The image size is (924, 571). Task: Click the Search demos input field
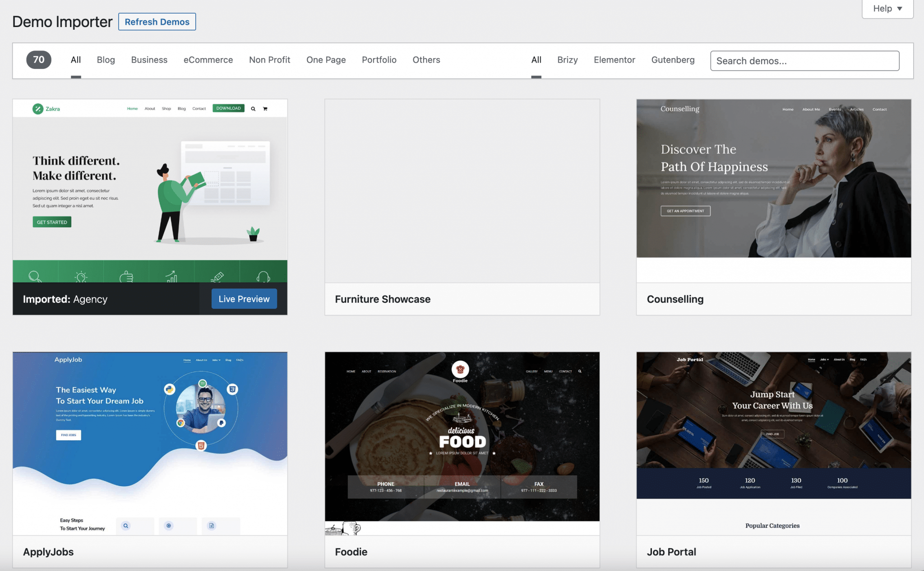(804, 61)
